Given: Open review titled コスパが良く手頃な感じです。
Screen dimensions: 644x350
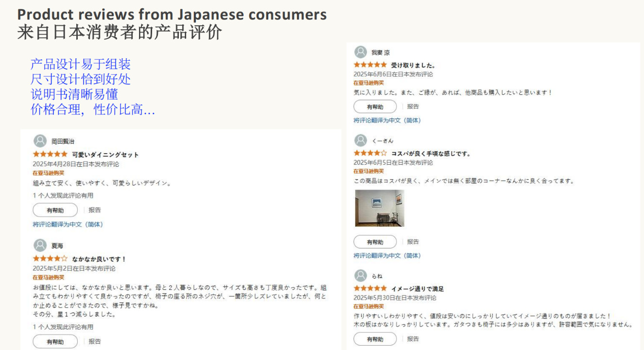Looking at the screenshot, I should coord(431,154).
